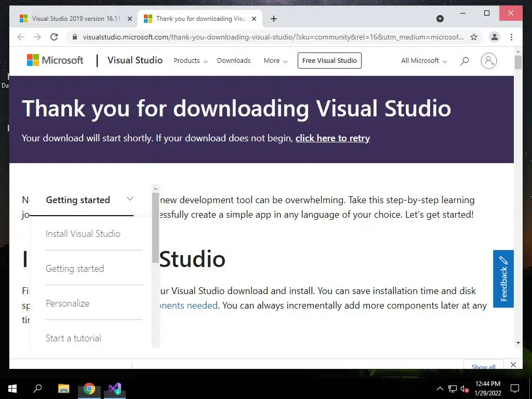Click the dropdown list scrollbar up arrow
Image resolution: width=532 pixels, height=399 pixels.
(155, 189)
